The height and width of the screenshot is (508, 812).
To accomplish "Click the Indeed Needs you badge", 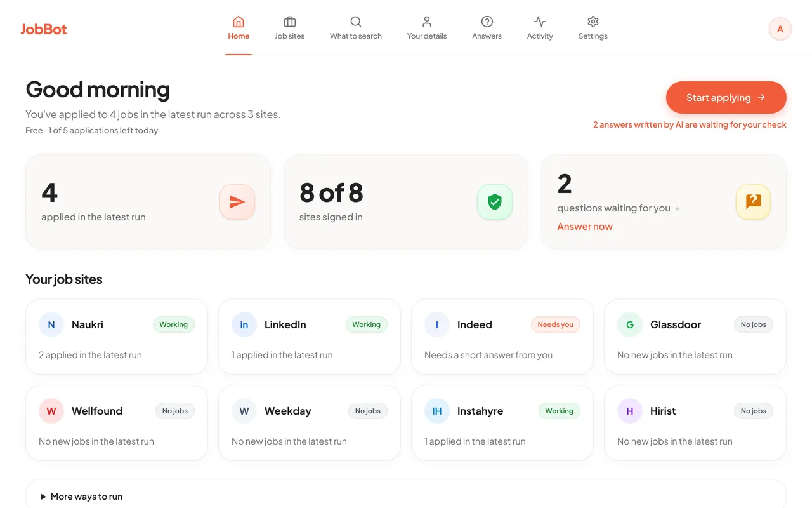I will pyautogui.click(x=555, y=324).
